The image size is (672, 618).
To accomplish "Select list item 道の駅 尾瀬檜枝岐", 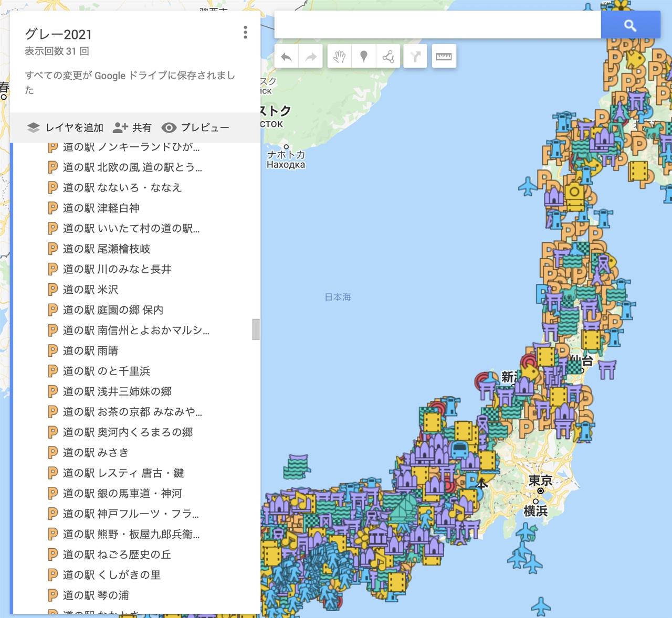I will point(107,249).
